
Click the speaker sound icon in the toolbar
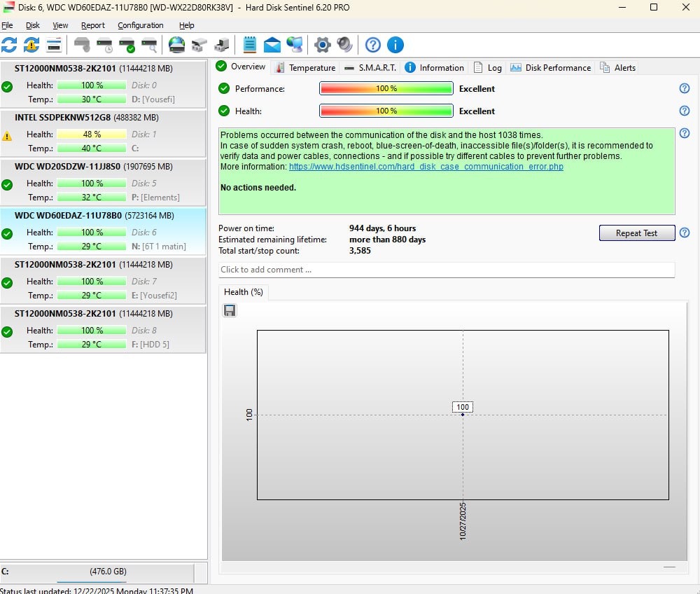[344, 45]
